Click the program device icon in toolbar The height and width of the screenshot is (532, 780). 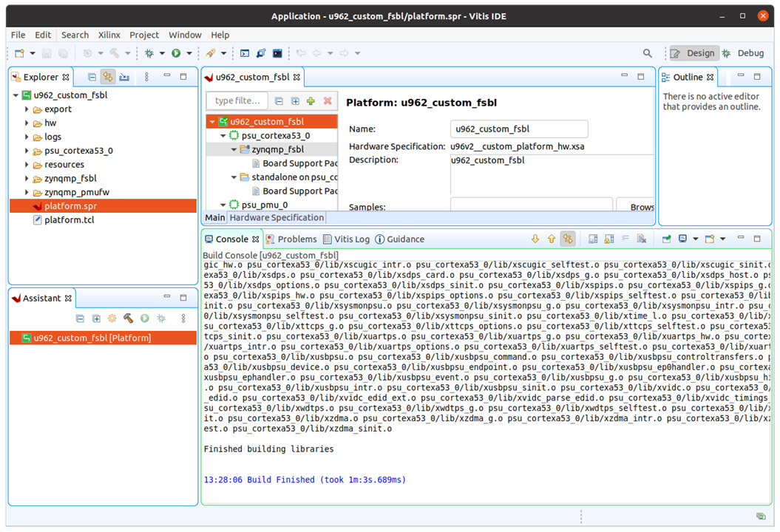(x=261, y=53)
